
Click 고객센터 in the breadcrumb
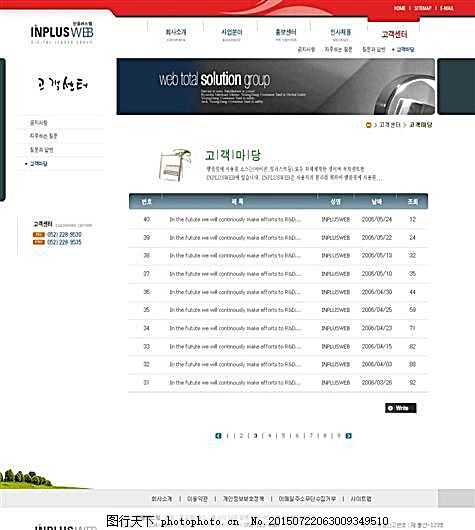click(390, 125)
